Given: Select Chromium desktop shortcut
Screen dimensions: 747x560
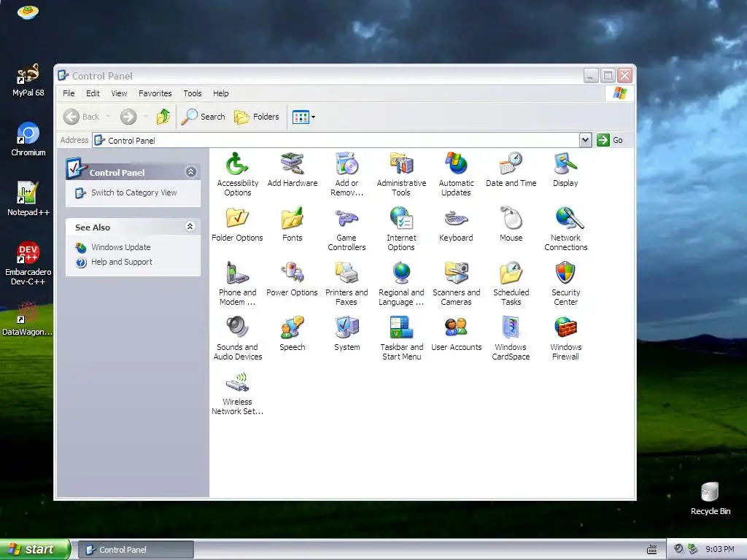Looking at the screenshot, I should click(28, 139).
